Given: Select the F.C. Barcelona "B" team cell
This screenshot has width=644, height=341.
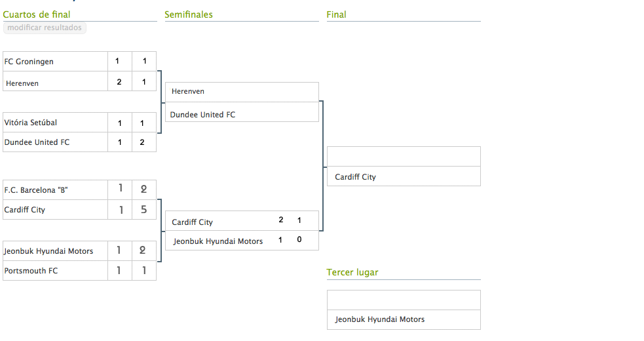Looking at the screenshot, I should click(x=36, y=190).
